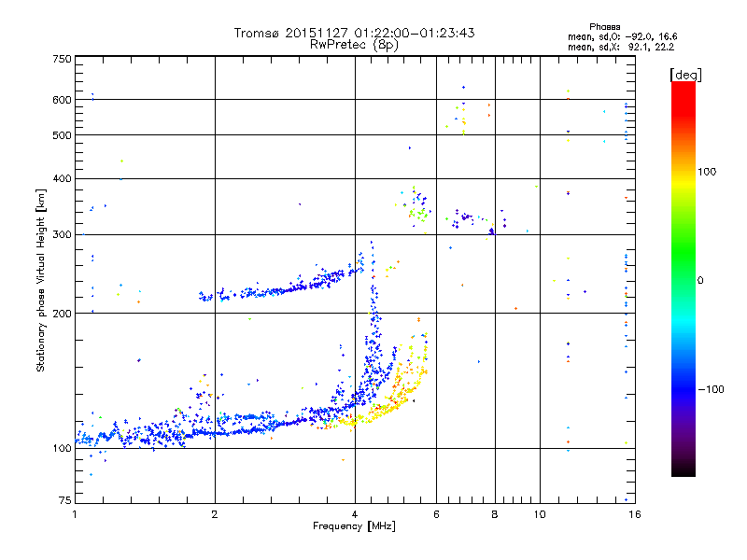Screen dimensions: 747x560
Task: Click the colorbar label '0'
Action: pyautogui.click(x=700, y=281)
